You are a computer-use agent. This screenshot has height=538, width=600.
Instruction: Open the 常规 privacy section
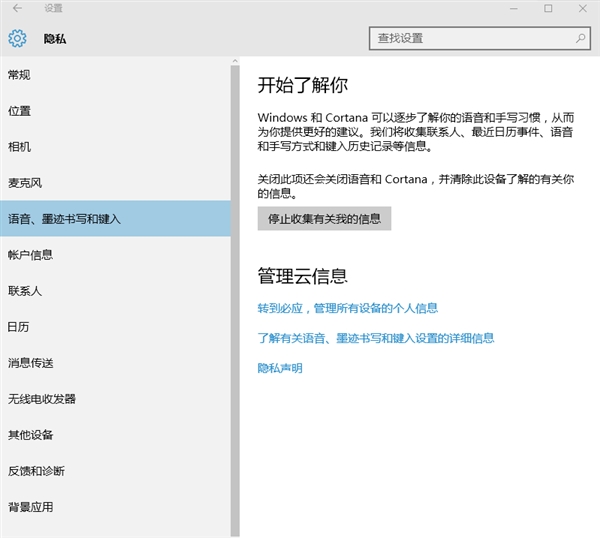click(x=20, y=75)
